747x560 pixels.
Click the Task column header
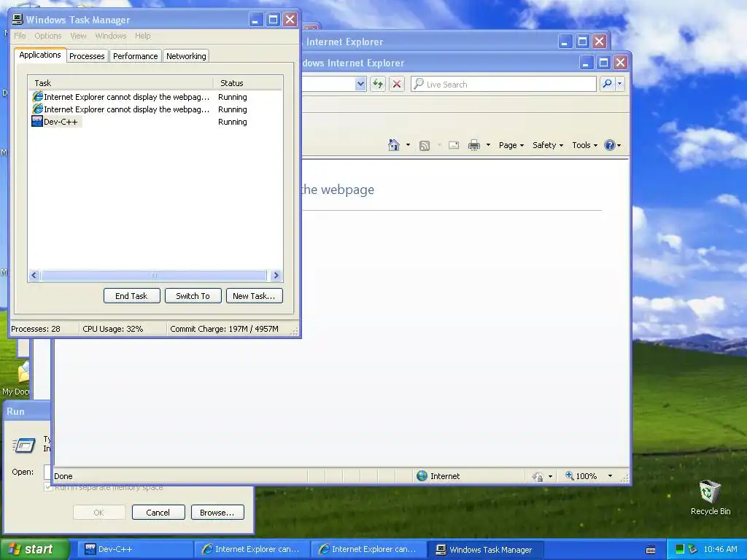(x=120, y=83)
